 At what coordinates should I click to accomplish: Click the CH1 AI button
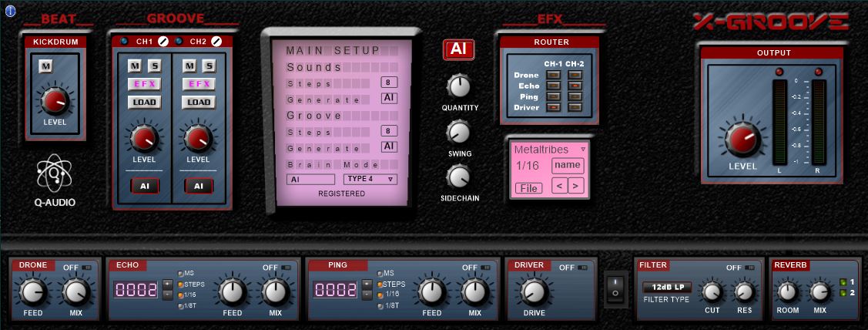click(145, 187)
